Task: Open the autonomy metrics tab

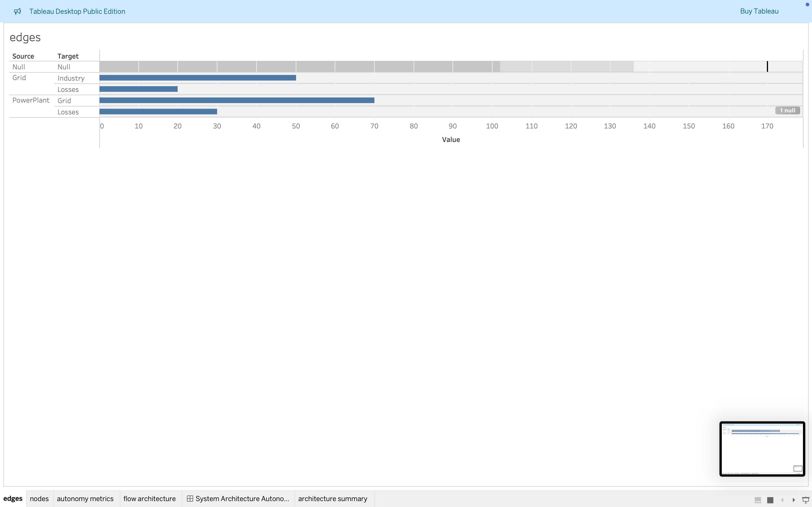Action: click(85, 499)
